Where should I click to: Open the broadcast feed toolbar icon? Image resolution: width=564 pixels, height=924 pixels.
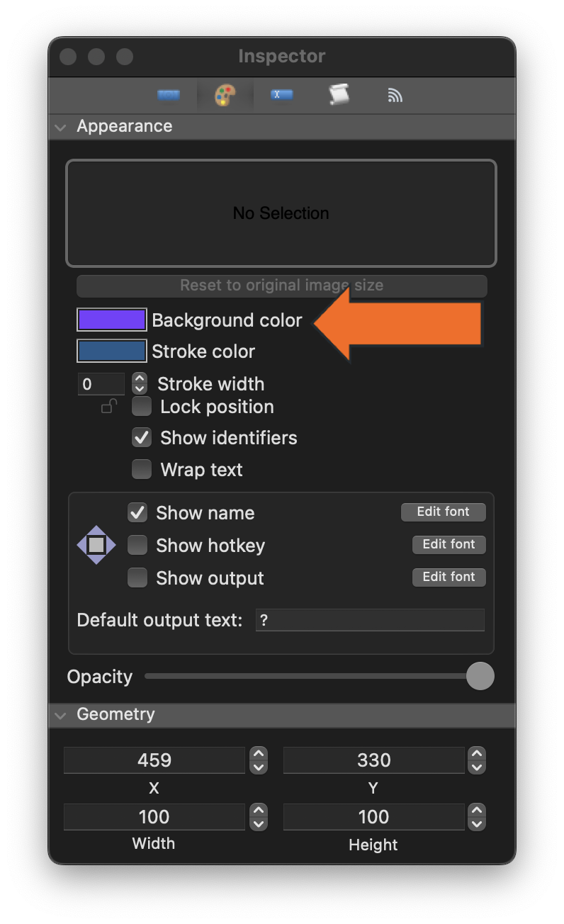[395, 95]
